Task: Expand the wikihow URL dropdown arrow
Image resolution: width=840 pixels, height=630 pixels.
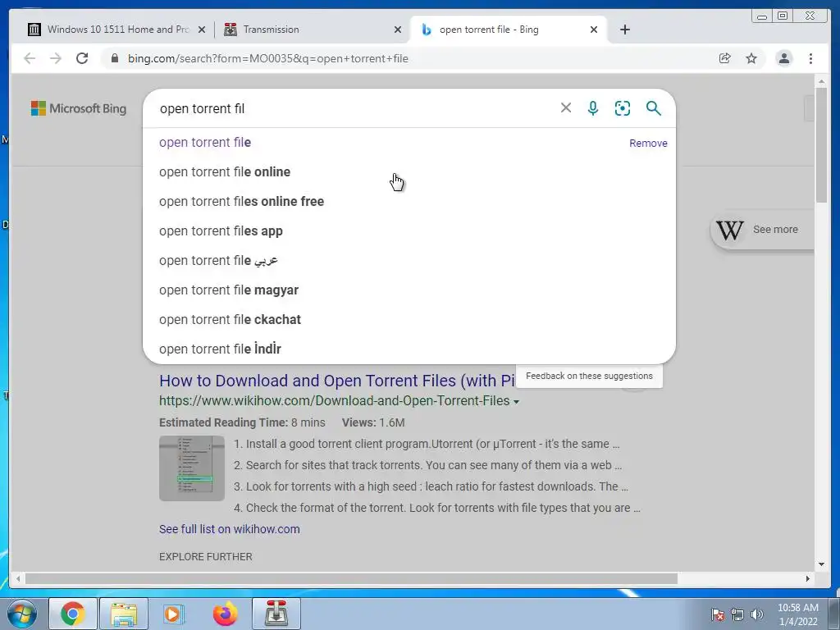Action: pyautogui.click(x=517, y=402)
